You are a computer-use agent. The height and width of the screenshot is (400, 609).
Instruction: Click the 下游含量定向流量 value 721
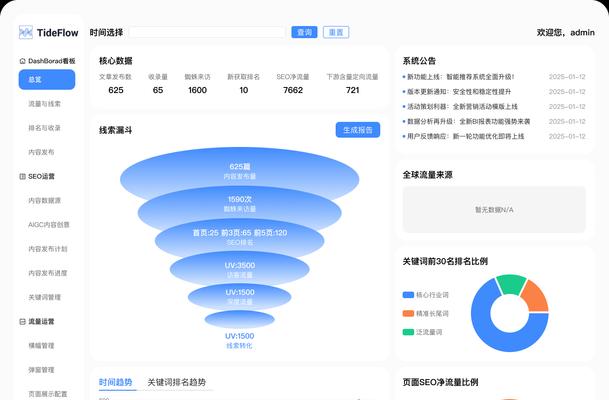[352, 90]
